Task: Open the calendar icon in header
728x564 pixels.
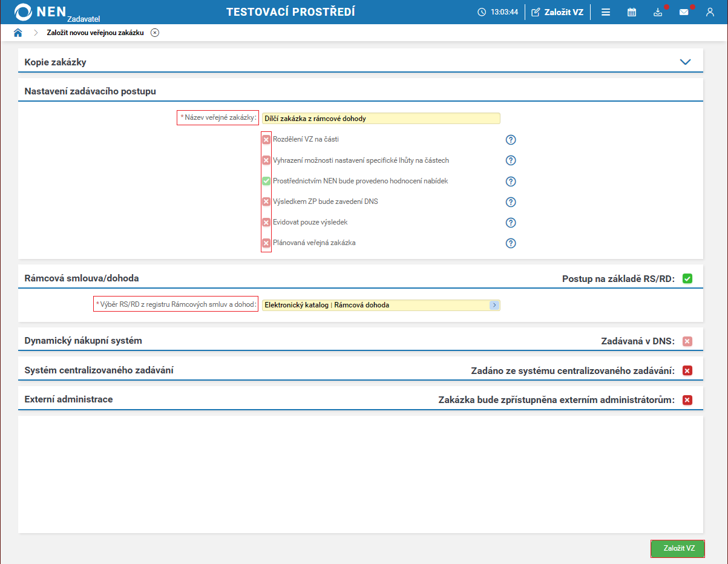Action: (x=632, y=12)
